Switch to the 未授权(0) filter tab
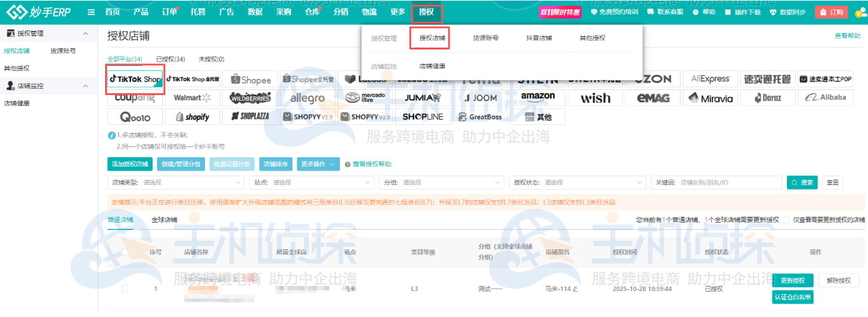 (x=211, y=59)
